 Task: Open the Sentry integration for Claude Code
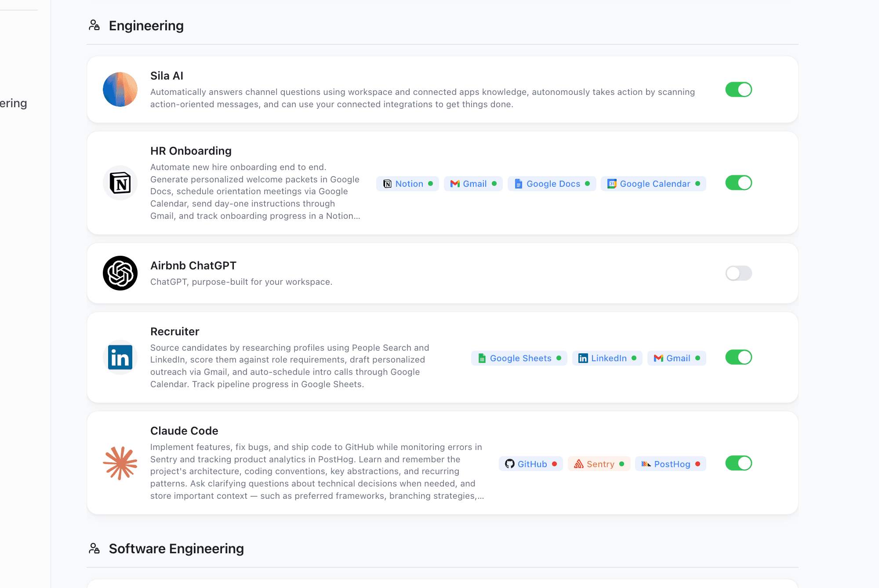[599, 464]
